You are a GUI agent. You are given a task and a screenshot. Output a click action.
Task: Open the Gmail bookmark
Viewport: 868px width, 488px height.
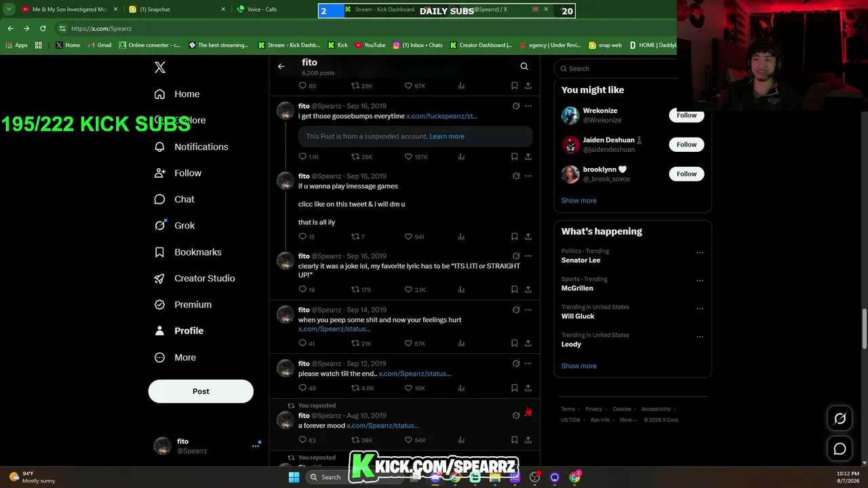coord(99,45)
